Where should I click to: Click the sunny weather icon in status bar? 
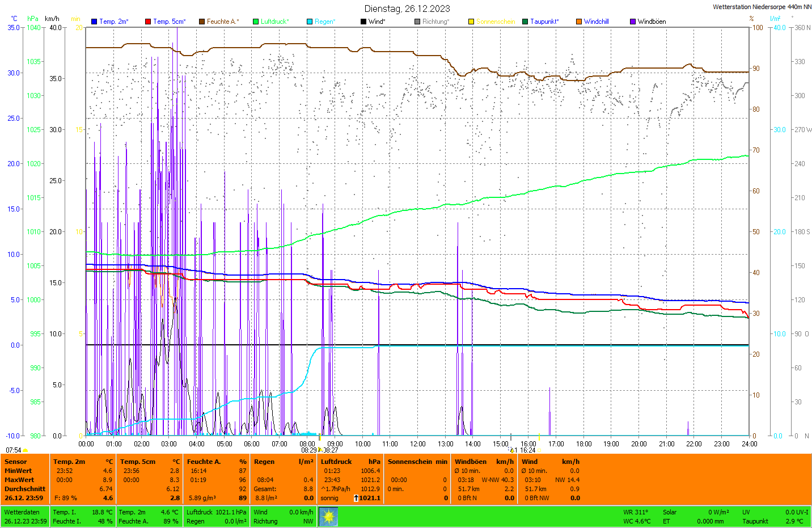(x=328, y=517)
